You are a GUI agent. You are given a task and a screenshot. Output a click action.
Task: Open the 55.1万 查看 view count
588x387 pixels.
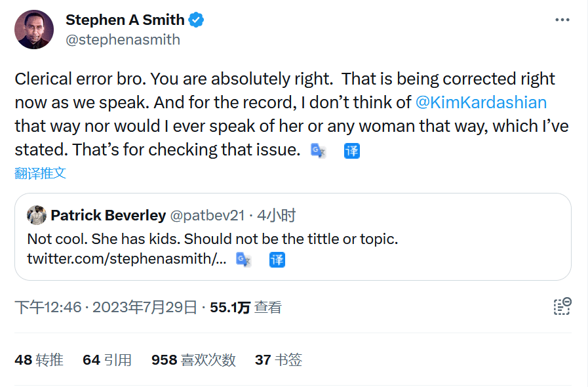[x=245, y=307]
